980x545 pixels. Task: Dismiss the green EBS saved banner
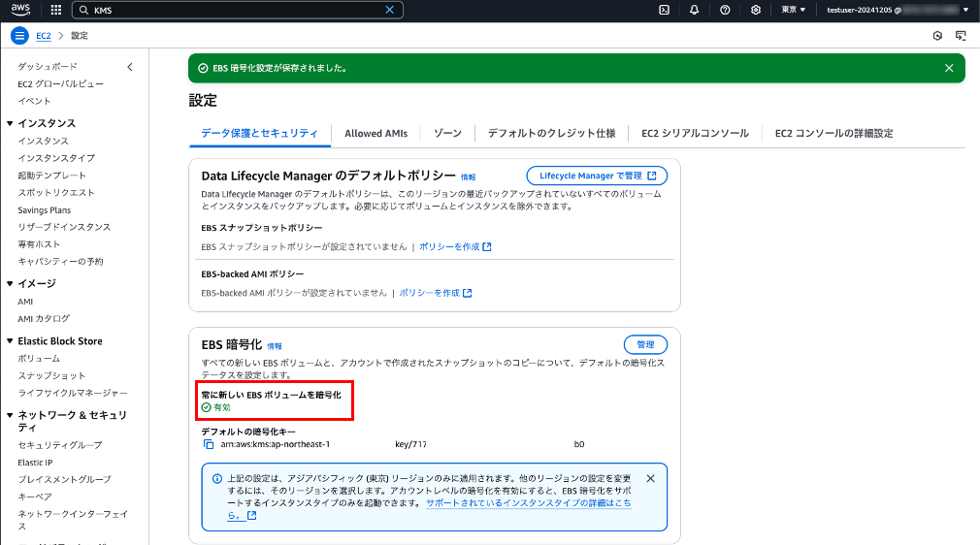click(949, 68)
